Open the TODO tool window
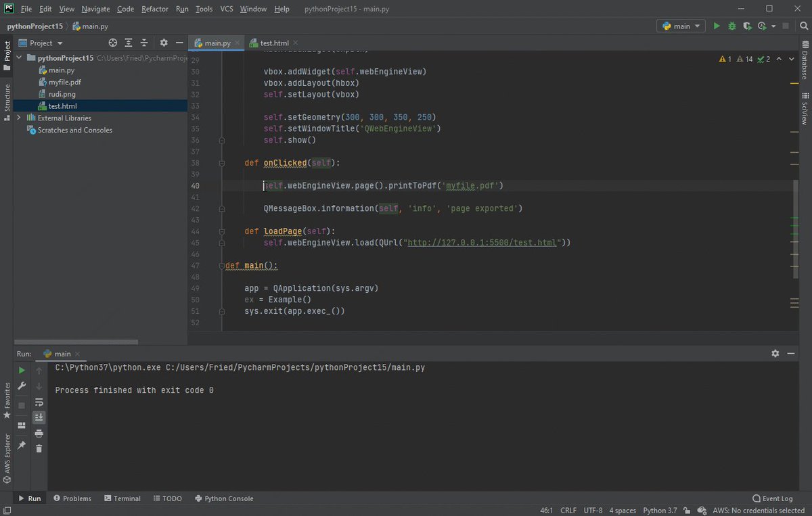This screenshot has height=516, width=812. pyautogui.click(x=167, y=498)
